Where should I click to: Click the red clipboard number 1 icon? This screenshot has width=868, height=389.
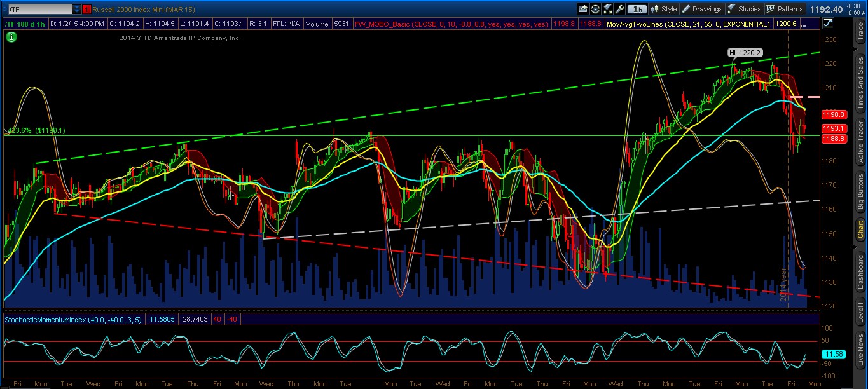click(86, 10)
